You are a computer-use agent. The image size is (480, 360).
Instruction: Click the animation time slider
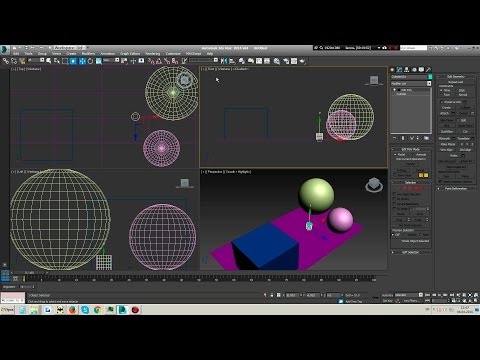(29, 273)
